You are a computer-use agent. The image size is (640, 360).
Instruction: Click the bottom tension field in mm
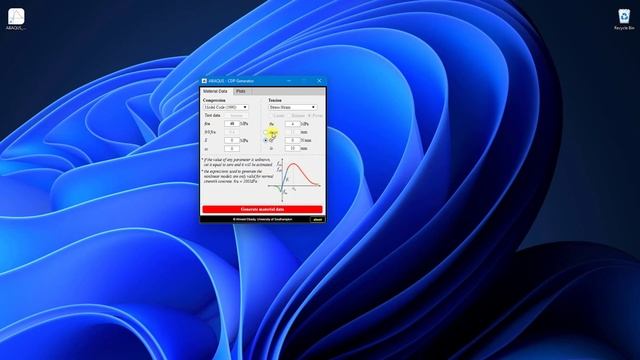pos(292,149)
